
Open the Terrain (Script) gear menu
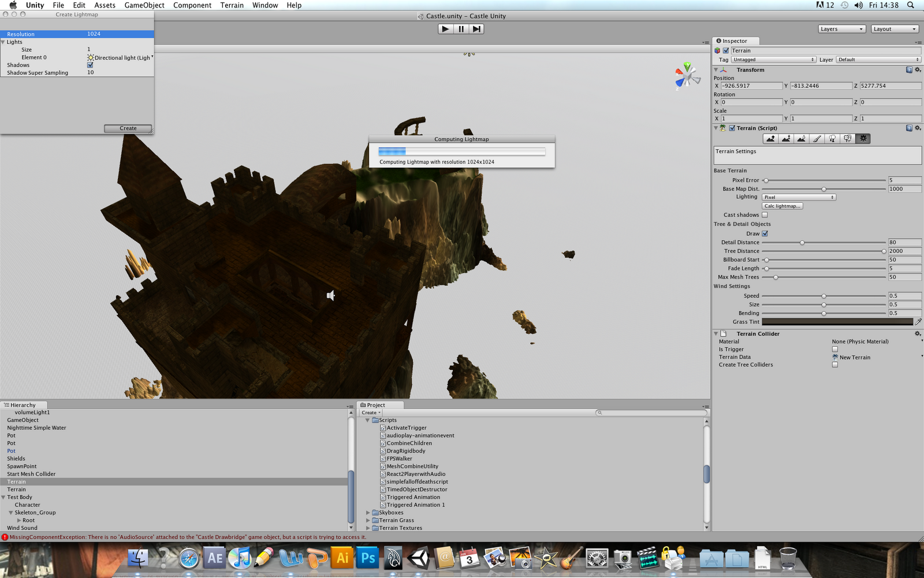pos(918,128)
